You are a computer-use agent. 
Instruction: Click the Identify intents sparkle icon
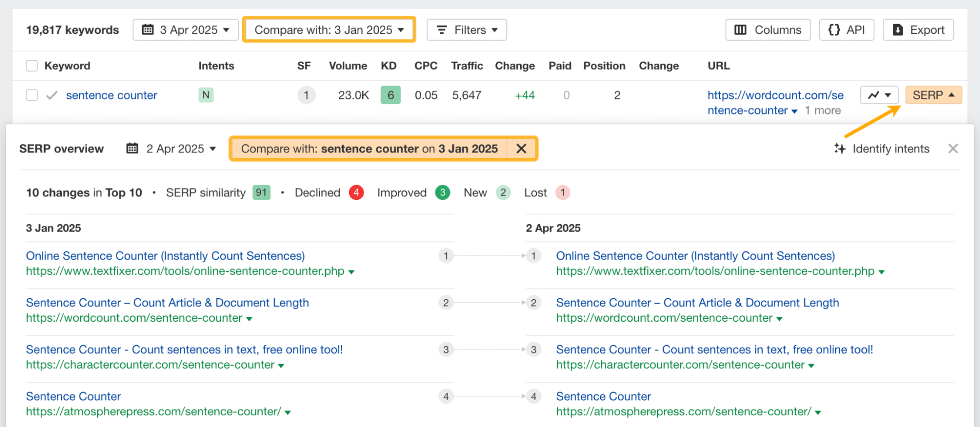click(x=839, y=148)
